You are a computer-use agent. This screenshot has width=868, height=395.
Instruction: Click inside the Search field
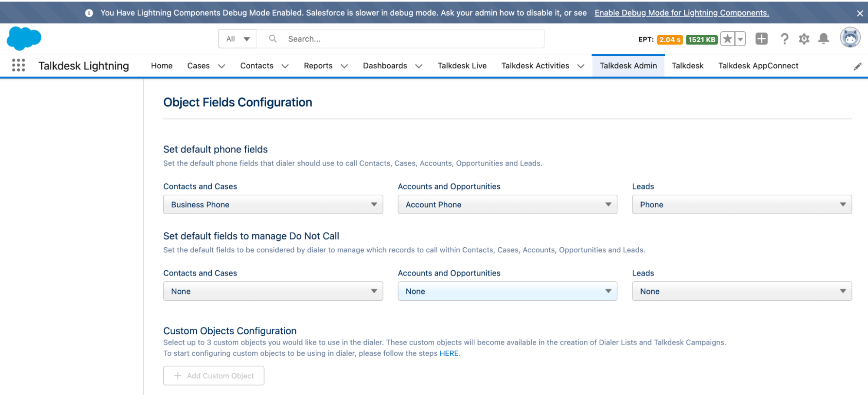click(x=391, y=39)
